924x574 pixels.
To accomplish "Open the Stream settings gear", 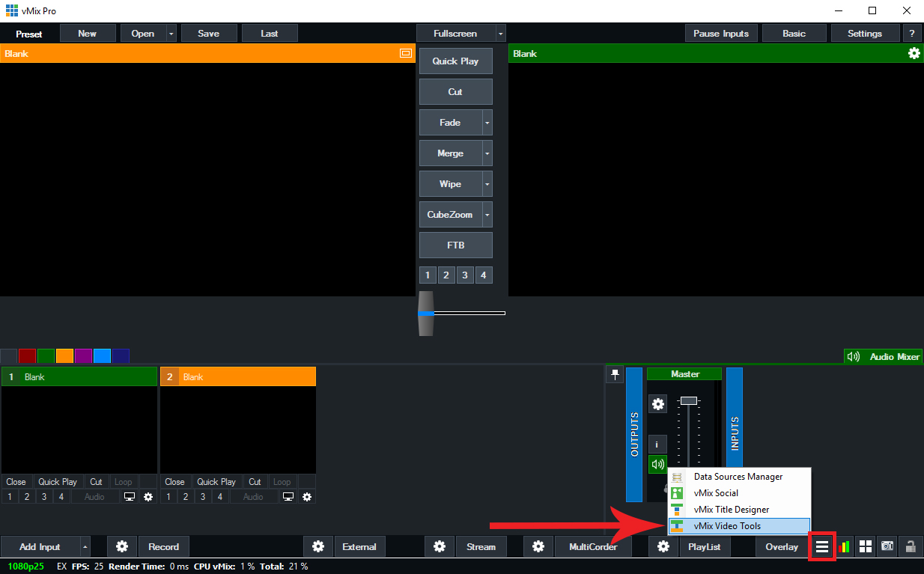I will [440, 547].
